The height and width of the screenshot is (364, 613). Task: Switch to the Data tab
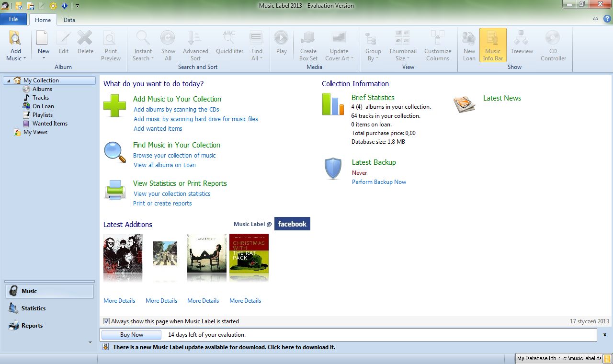[69, 20]
